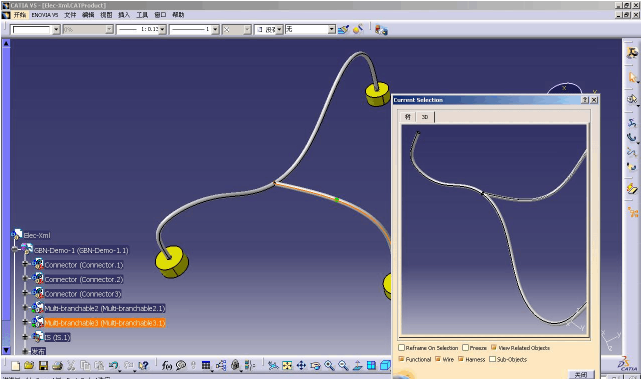Expand Connector (Connector.2) tree node
The height and width of the screenshot is (379, 641).
(x=25, y=278)
